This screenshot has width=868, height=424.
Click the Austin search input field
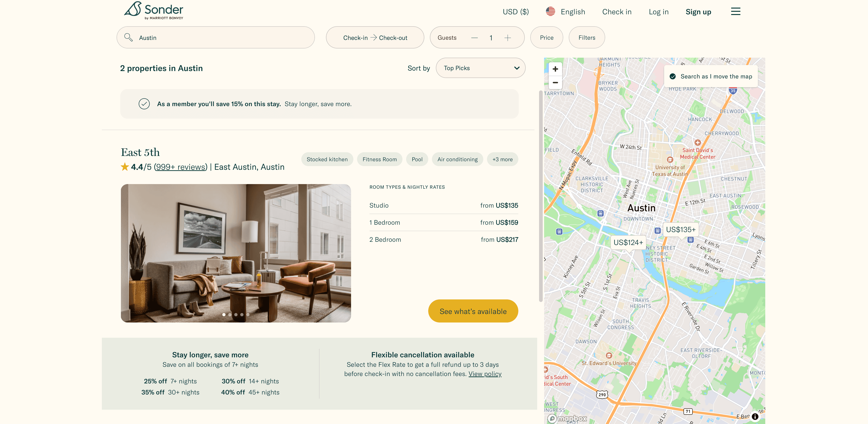(x=222, y=38)
